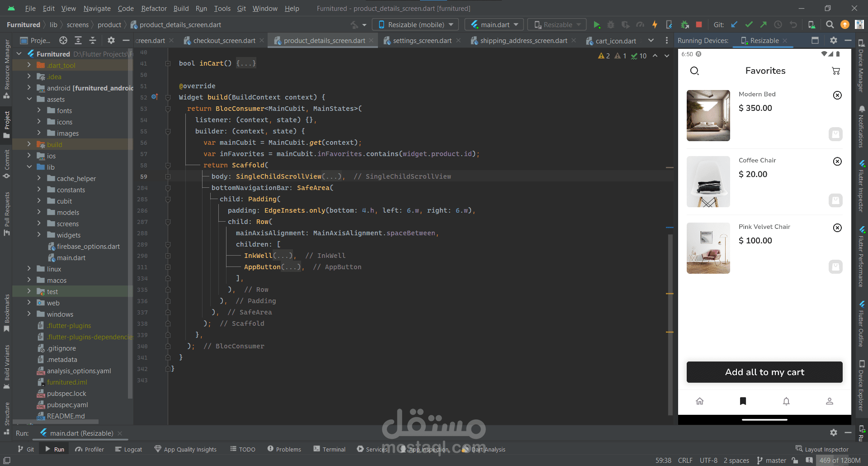868x466 pixels.
Task: Click the Modern Bed product thumbnail
Action: click(x=708, y=115)
